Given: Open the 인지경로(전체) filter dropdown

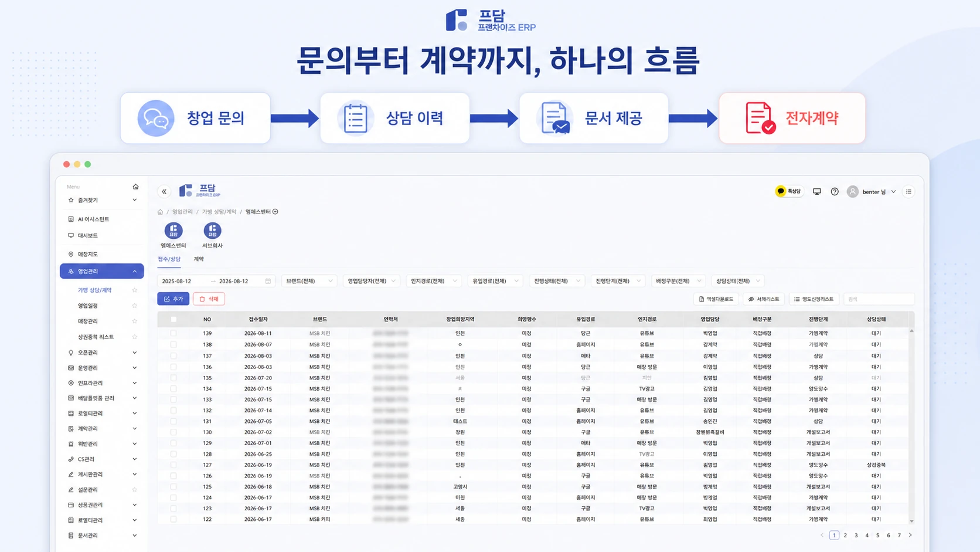Looking at the screenshot, I should pyautogui.click(x=434, y=281).
